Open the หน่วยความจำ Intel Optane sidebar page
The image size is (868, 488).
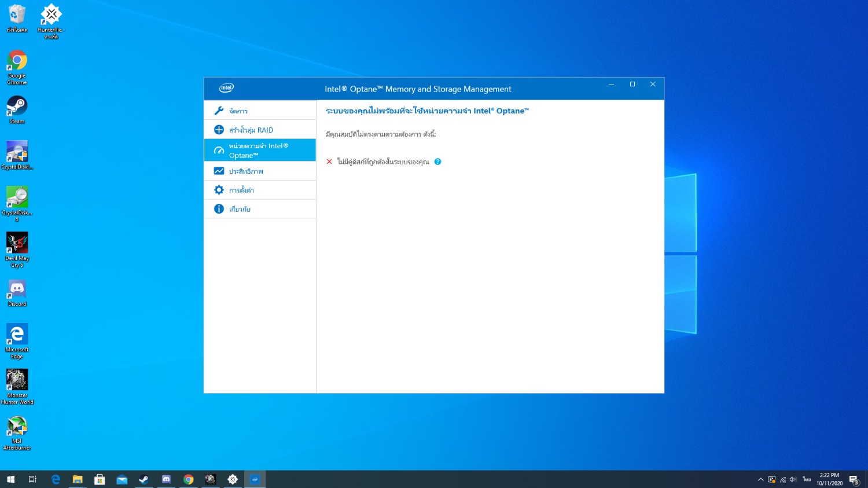[260, 151]
